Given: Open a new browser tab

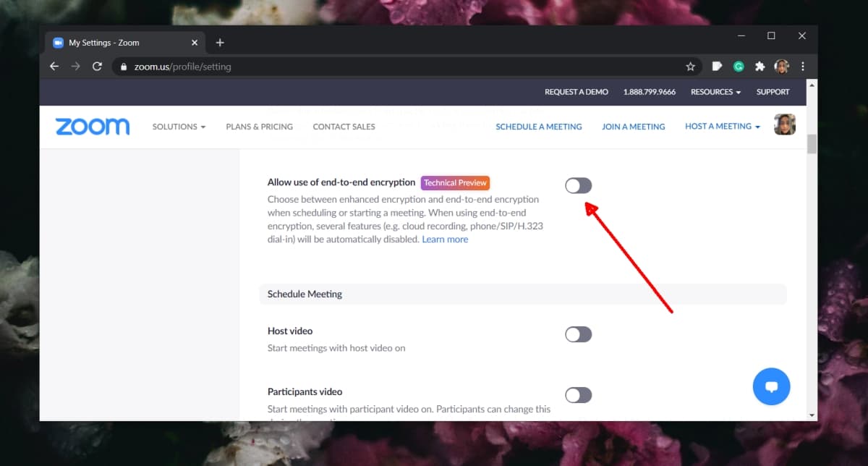Looking at the screenshot, I should coord(220,43).
